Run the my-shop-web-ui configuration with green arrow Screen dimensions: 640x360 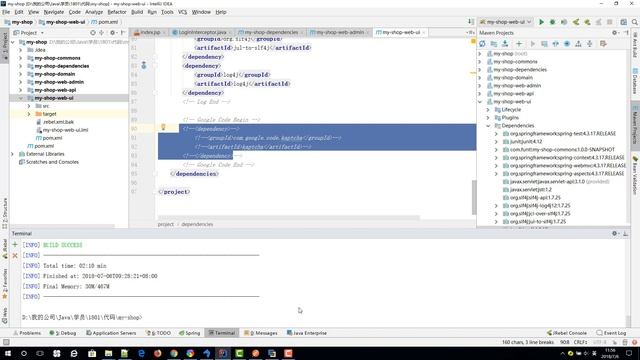click(x=541, y=22)
